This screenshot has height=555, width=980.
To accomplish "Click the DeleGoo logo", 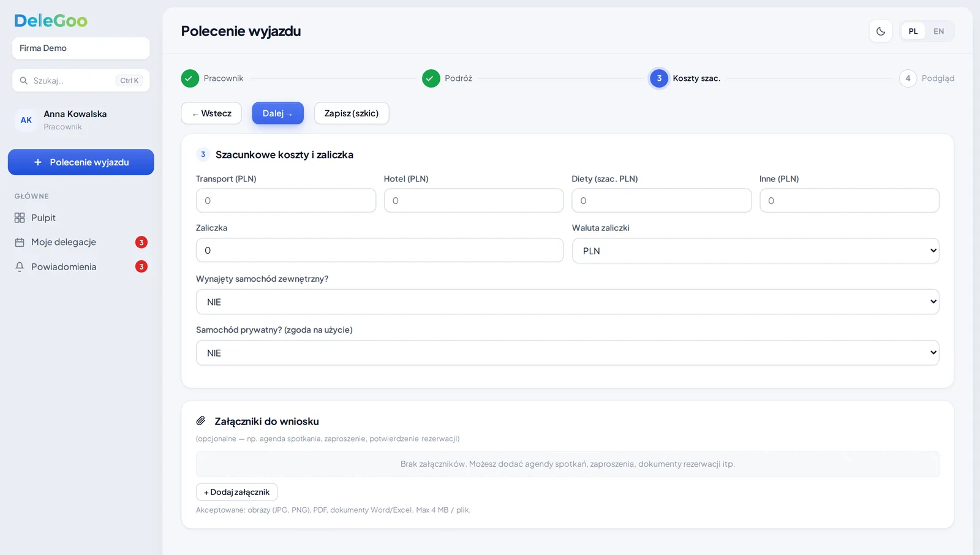I will tap(51, 21).
